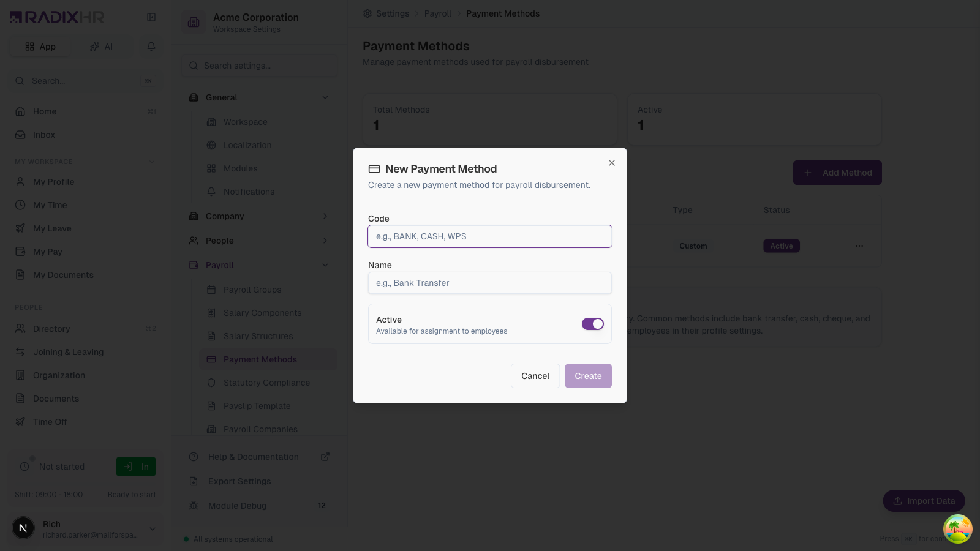
Task: Open Workspace settings item
Action: (x=268, y=122)
